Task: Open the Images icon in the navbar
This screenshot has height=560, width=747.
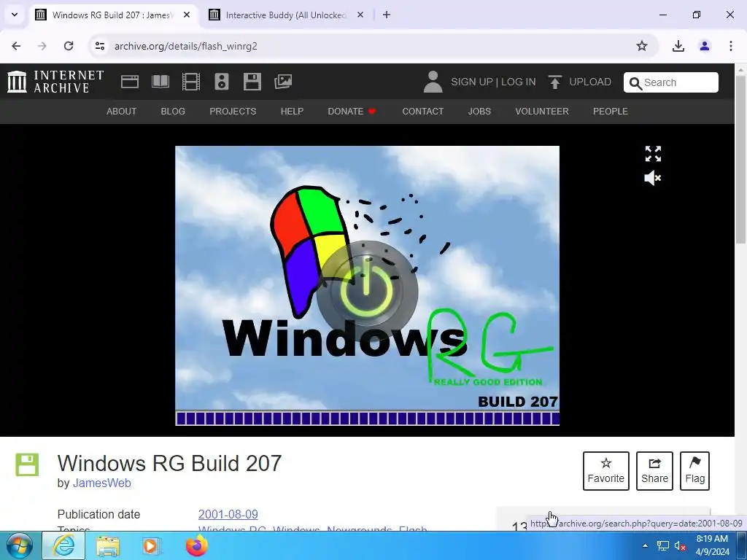Action: point(283,82)
